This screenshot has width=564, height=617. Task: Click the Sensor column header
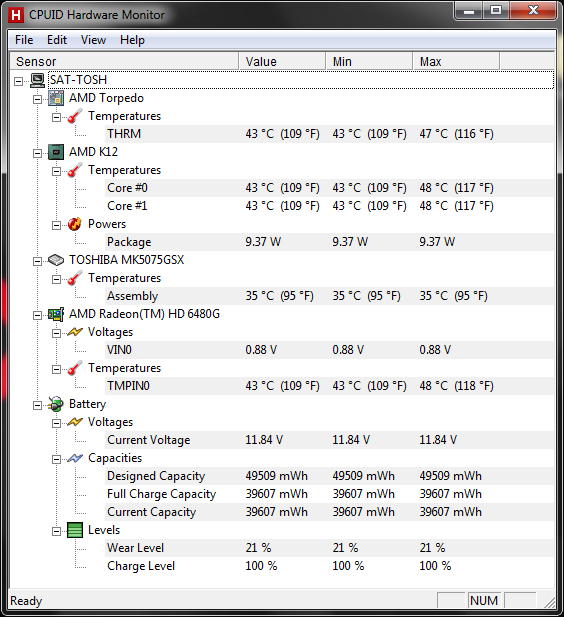pos(124,61)
